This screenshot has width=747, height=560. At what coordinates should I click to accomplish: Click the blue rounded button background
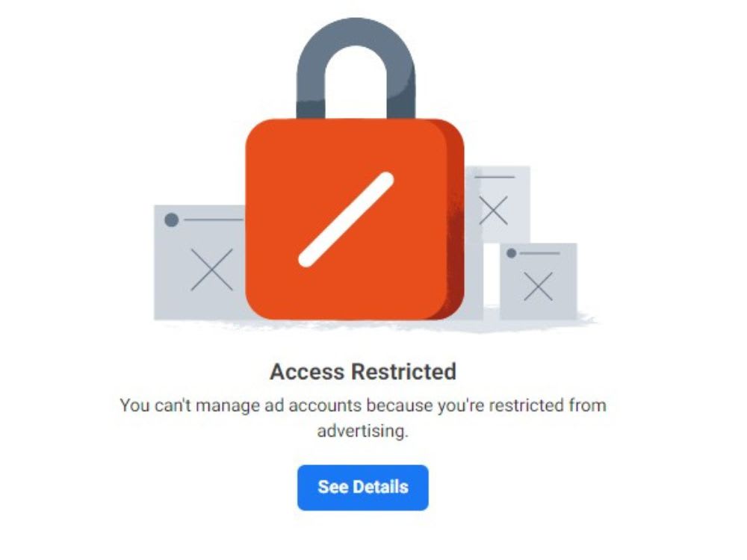tap(364, 487)
